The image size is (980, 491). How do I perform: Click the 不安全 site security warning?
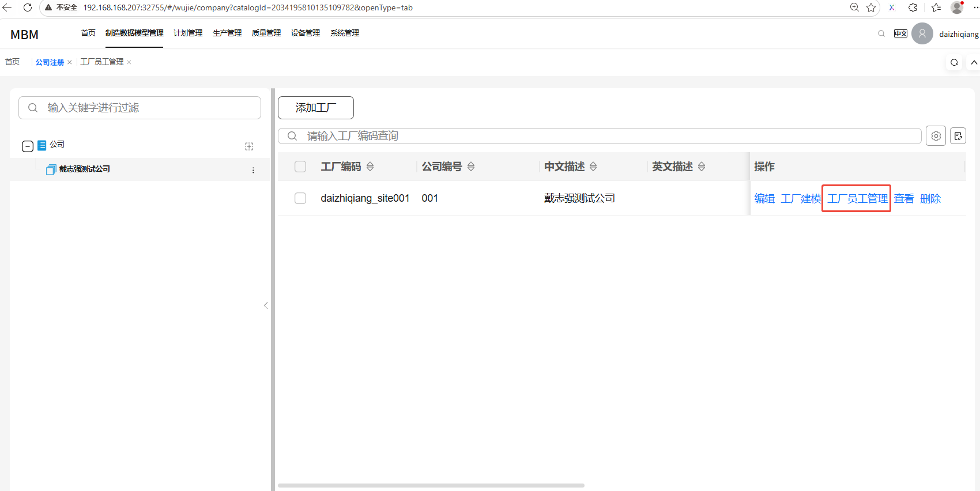click(x=61, y=7)
